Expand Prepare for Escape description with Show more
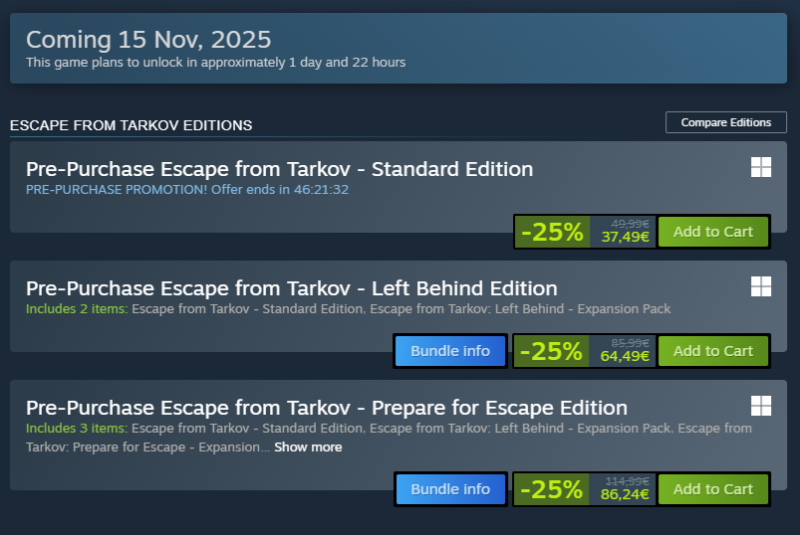800x535 pixels. click(x=308, y=447)
